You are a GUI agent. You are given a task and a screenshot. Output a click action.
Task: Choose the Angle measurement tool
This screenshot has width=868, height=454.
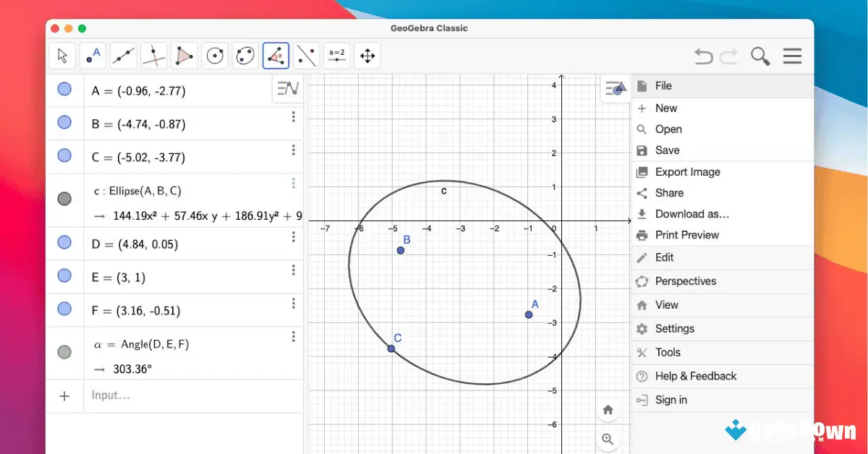pyautogui.click(x=276, y=55)
